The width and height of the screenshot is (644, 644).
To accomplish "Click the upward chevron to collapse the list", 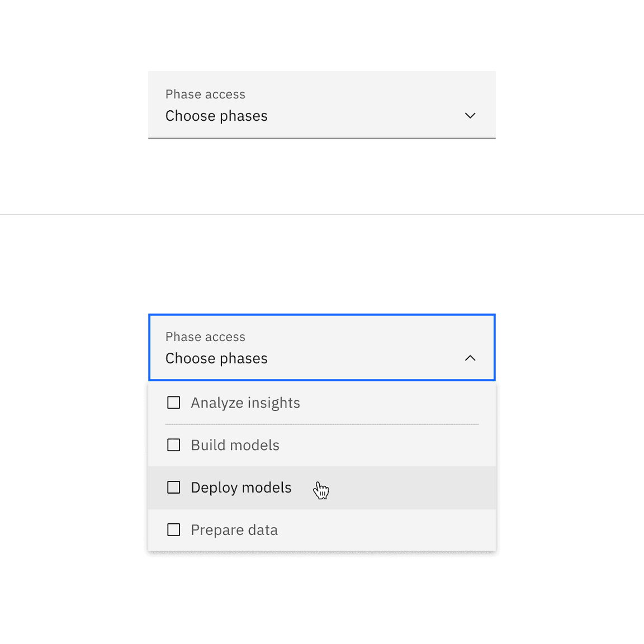I will tap(470, 358).
